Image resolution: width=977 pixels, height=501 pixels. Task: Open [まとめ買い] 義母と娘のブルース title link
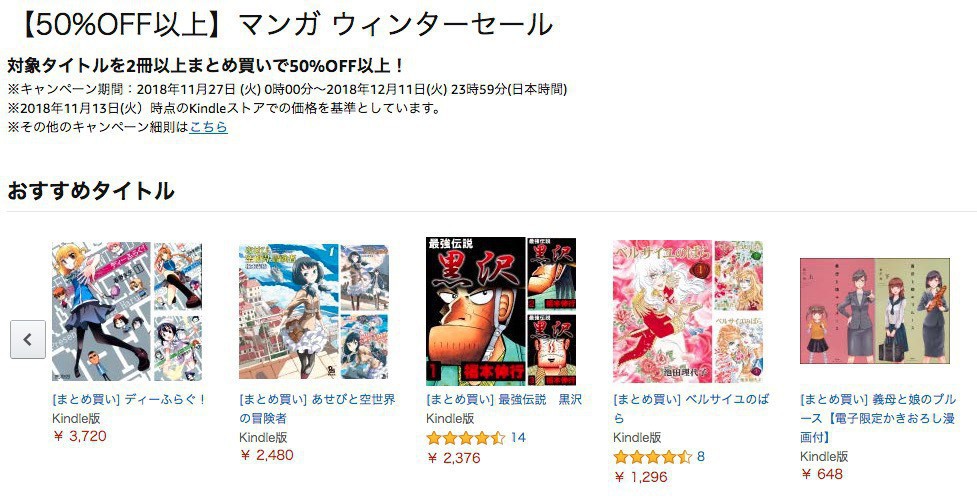878,418
